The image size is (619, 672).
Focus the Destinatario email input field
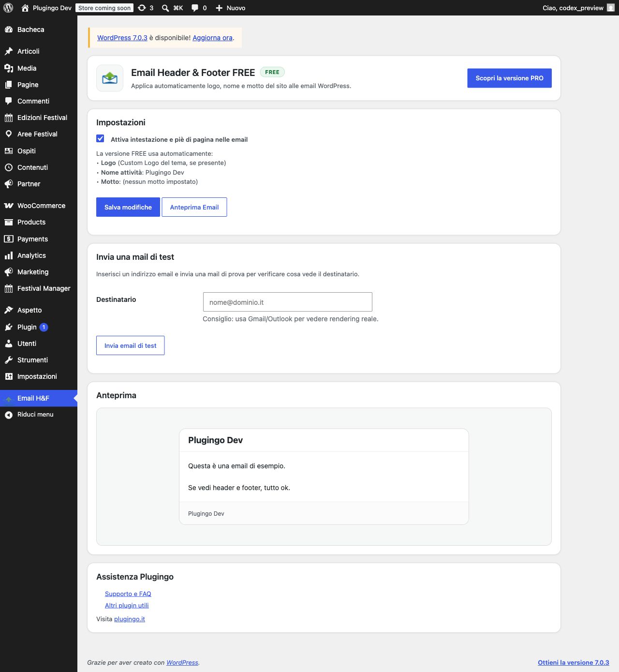[x=288, y=302]
